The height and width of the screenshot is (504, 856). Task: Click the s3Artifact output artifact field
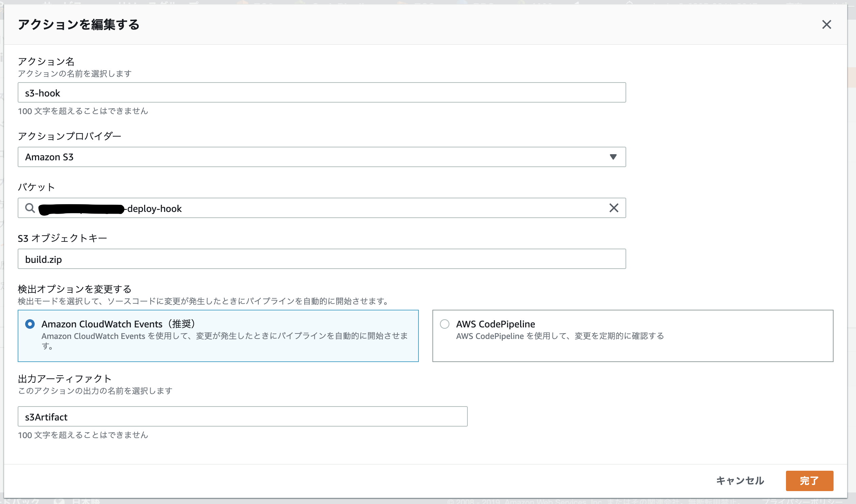[x=242, y=417]
